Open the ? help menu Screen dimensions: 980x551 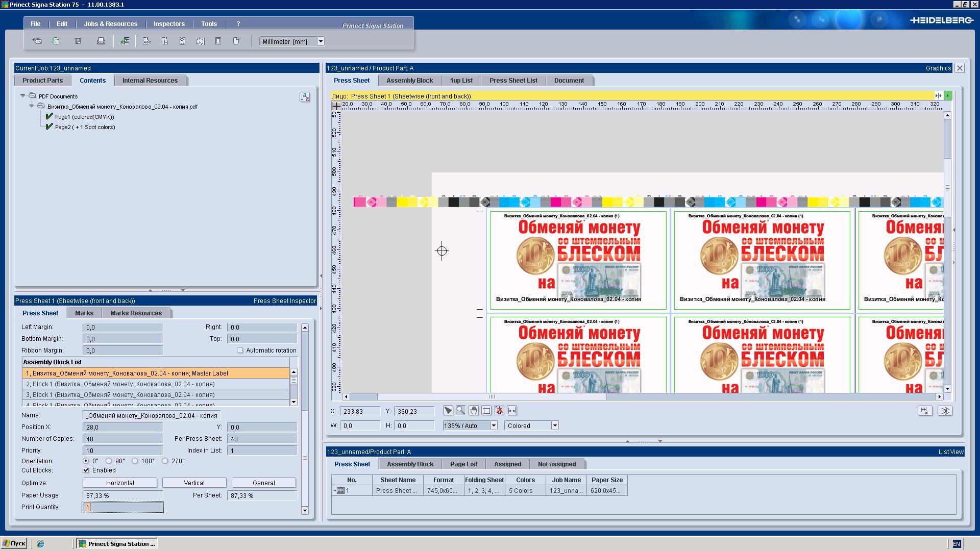238,24
